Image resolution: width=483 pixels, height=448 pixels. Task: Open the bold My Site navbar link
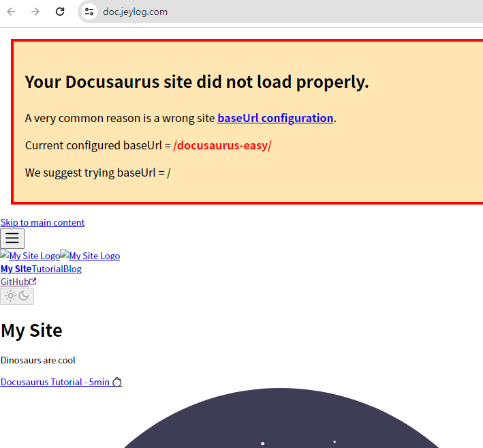pyautogui.click(x=16, y=269)
